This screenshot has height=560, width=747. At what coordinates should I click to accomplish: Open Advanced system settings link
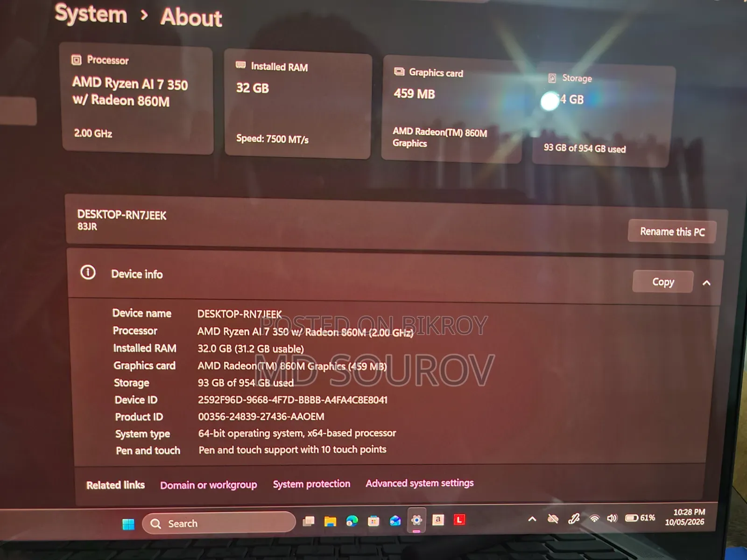[419, 483]
